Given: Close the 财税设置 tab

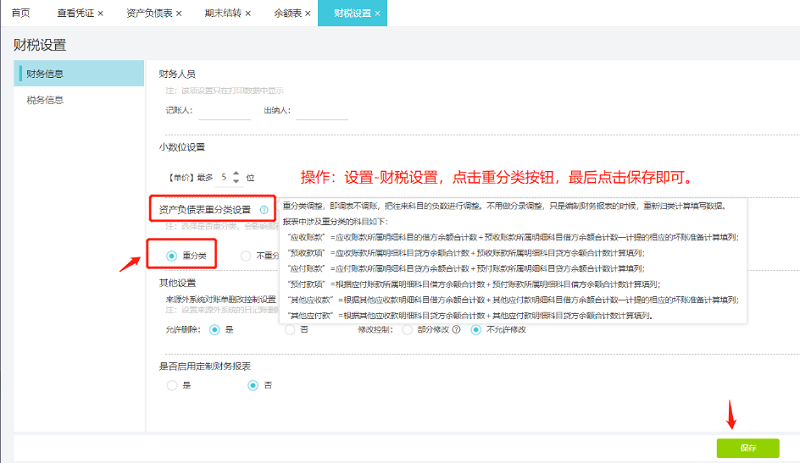Looking at the screenshot, I should click(x=379, y=14).
